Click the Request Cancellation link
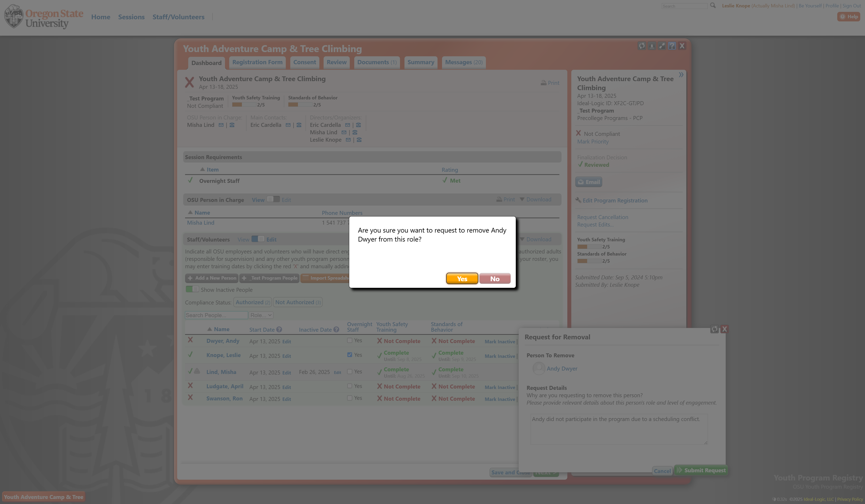This screenshot has height=504, width=865. pos(602,217)
